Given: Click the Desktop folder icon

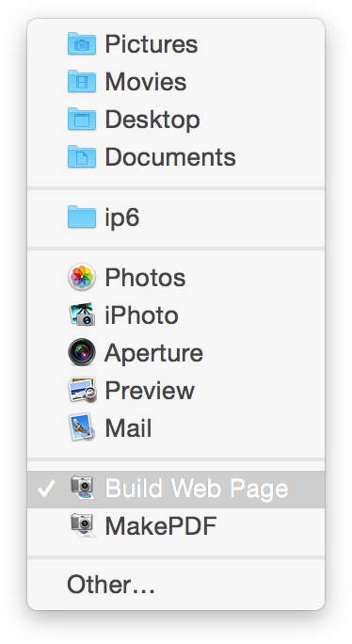Looking at the screenshot, I should click(x=82, y=120).
